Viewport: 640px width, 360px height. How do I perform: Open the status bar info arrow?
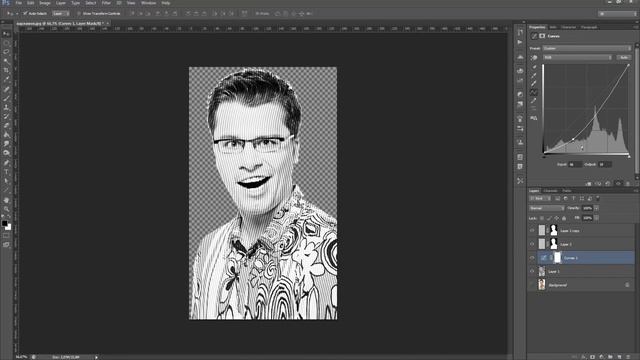click(x=97, y=357)
